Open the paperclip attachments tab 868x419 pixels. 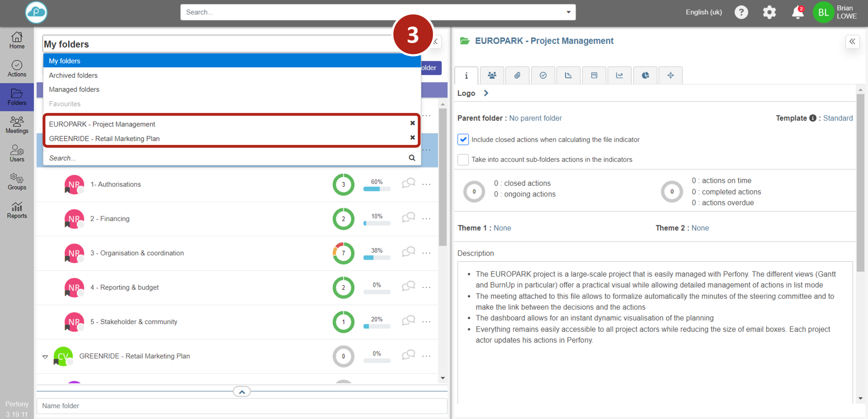[517, 75]
